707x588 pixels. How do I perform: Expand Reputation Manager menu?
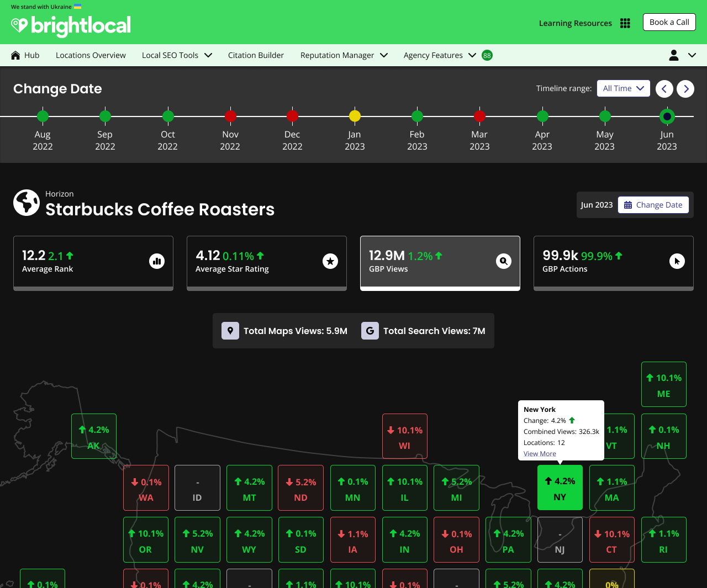pyautogui.click(x=344, y=55)
